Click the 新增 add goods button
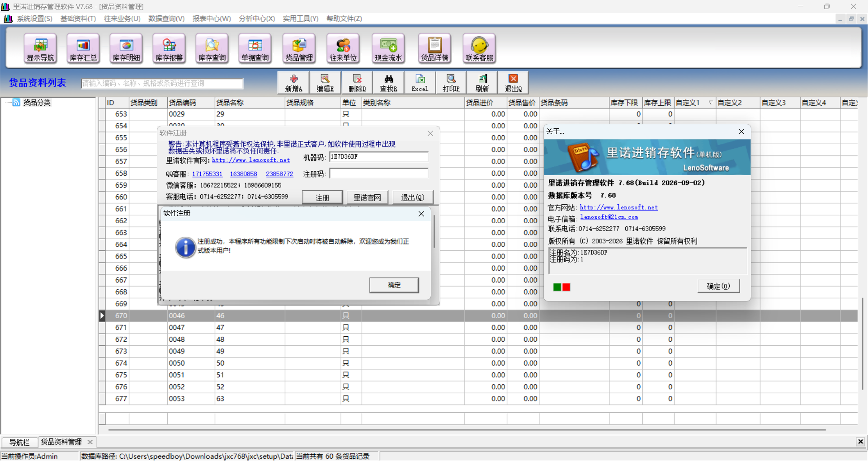Screen dimensions: 868x461 [293, 83]
